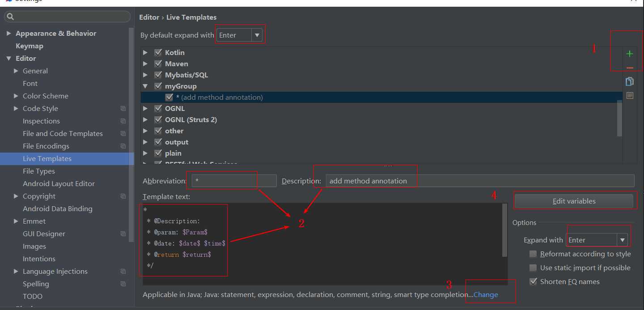Expand Appearance & Behavior settings section
Screen dimensions: 644x310
[x=9, y=34]
